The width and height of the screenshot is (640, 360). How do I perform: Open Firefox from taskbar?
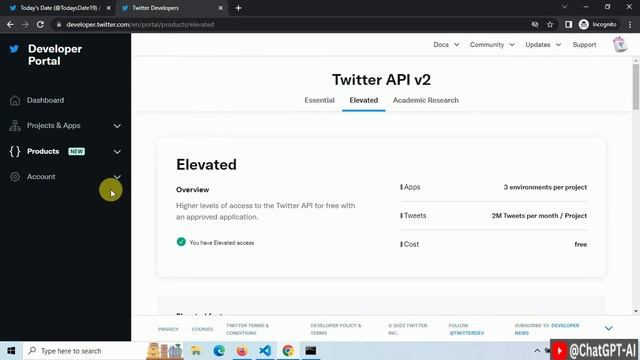(242, 351)
